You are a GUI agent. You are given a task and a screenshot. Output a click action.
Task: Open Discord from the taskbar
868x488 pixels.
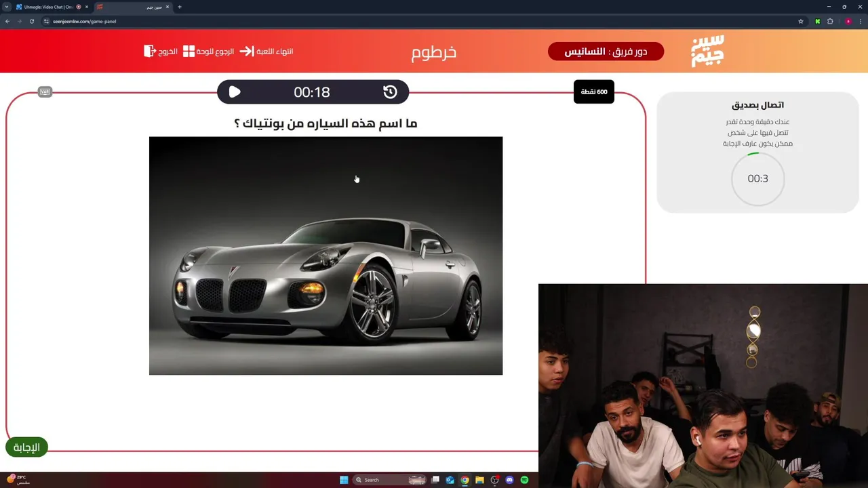(510, 480)
